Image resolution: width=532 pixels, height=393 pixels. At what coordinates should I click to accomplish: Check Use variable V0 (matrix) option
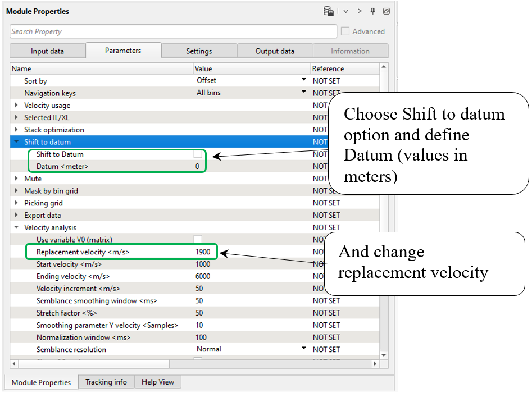tap(198, 240)
